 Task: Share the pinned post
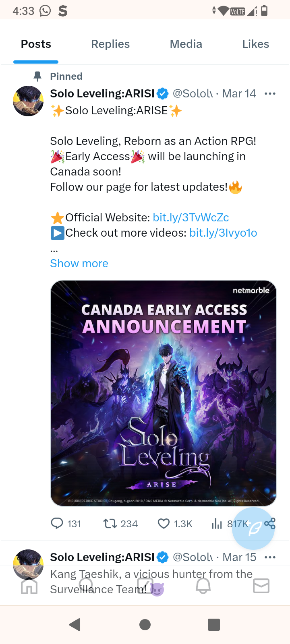[x=270, y=523]
